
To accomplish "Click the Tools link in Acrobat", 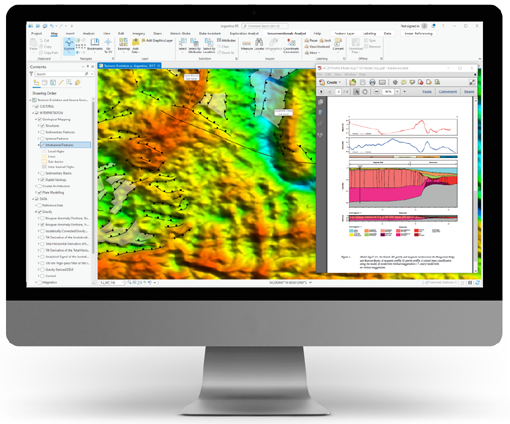I will tap(427, 91).
